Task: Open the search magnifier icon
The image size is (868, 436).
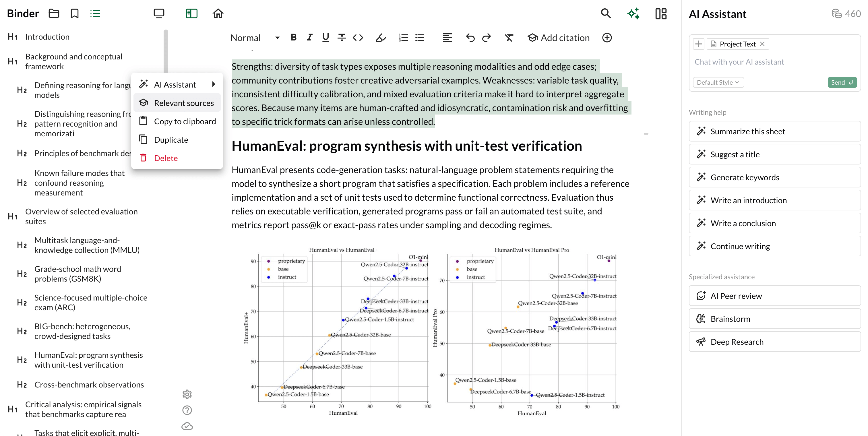Action: (606, 13)
